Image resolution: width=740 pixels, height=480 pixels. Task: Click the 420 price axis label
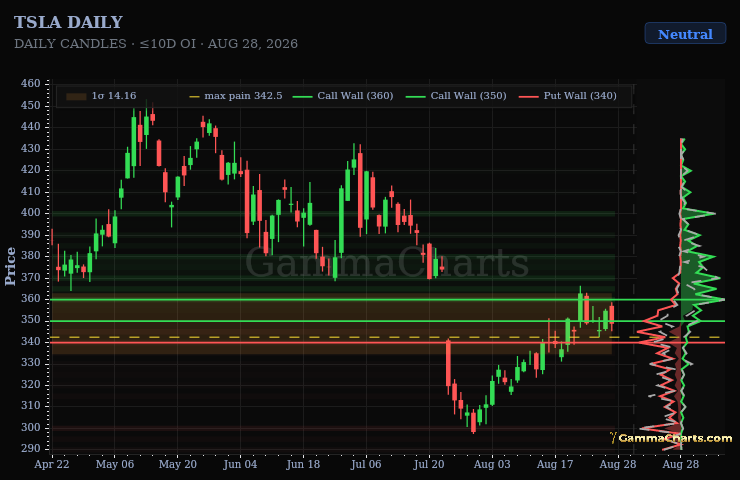[x=31, y=169]
